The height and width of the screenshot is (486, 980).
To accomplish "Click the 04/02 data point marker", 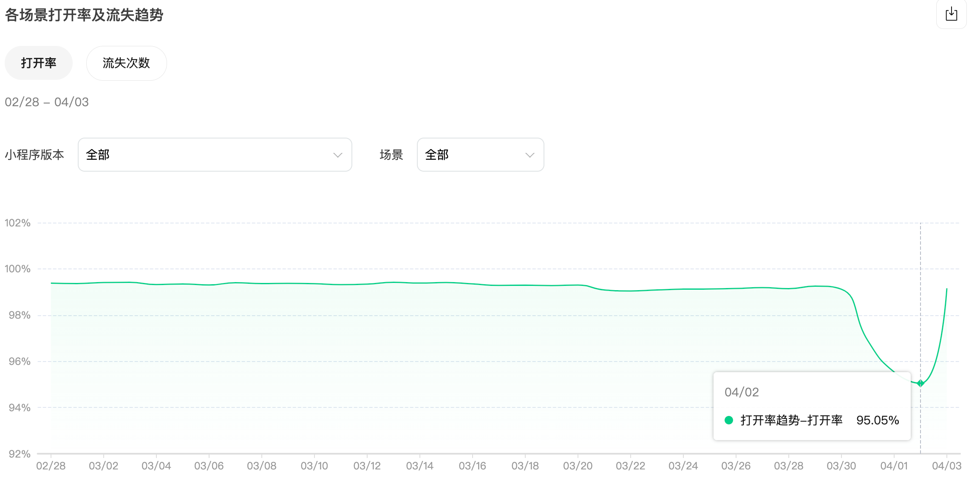I will 921,383.
